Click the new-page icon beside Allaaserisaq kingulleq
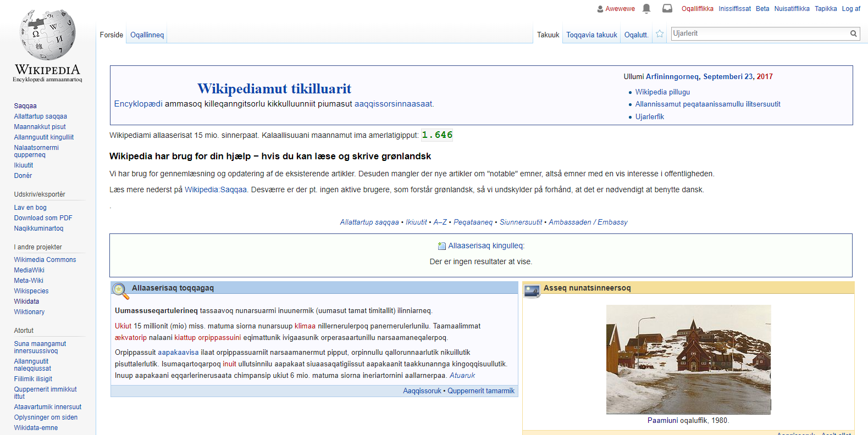The height and width of the screenshot is (435, 868). point(441,246)
